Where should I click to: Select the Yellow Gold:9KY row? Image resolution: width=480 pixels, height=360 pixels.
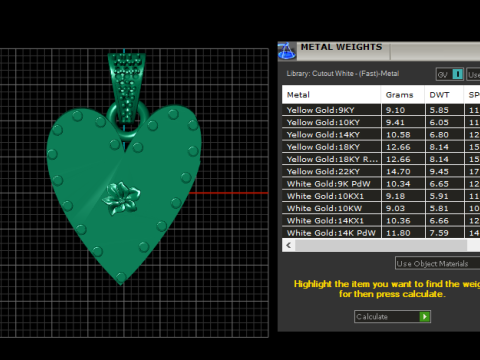pyautogui.click(x=381, y=110)
